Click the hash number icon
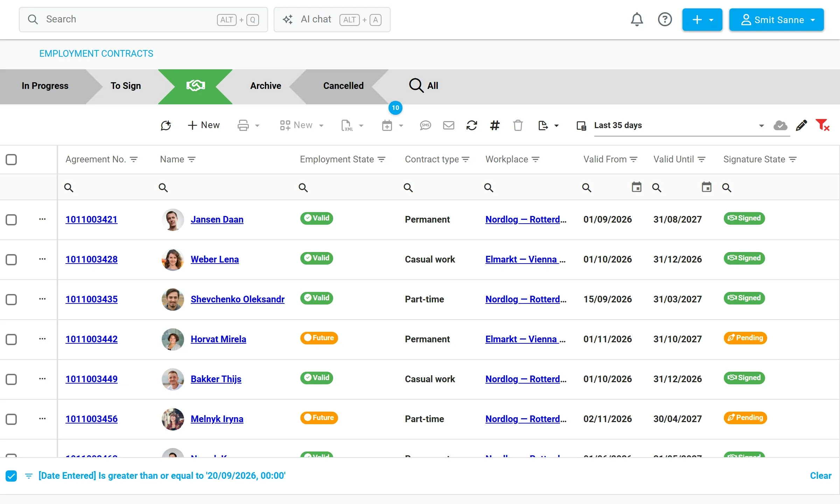The height and width of the screenshot is (504, 840). pyautogui.click(x=495, y=125)
